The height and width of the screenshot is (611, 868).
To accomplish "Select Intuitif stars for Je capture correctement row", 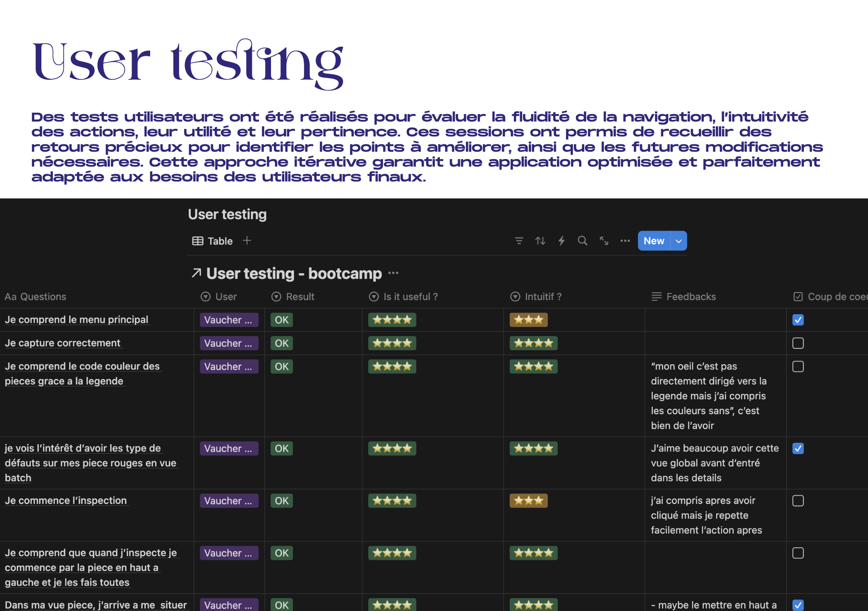I will (534, 343).
